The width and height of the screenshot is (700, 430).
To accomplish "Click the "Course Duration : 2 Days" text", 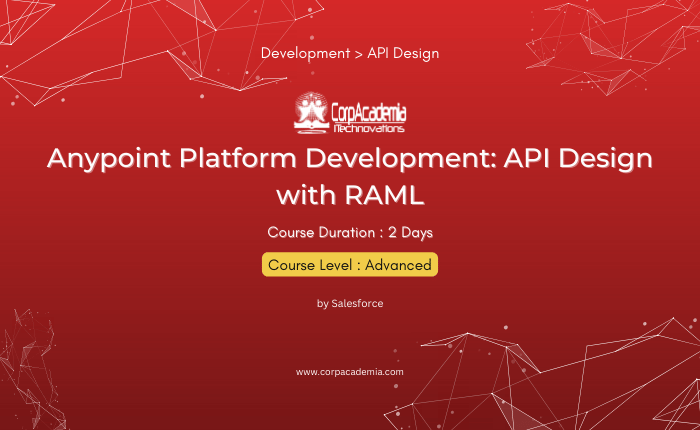I will [350, 233].
